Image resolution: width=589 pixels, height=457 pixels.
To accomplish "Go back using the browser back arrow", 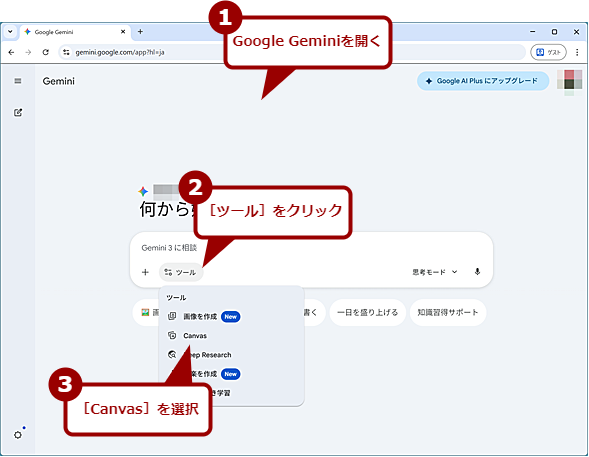I will (x=11, y=52).
